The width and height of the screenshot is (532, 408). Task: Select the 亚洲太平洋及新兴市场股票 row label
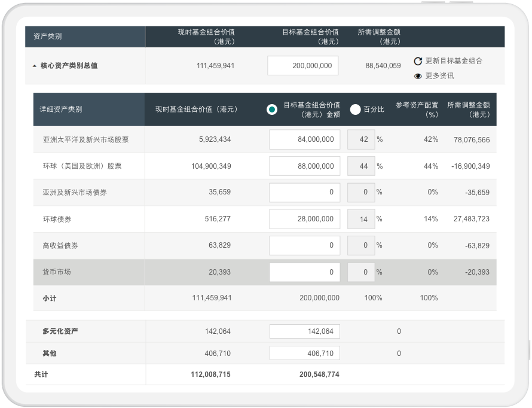point(86,140)
